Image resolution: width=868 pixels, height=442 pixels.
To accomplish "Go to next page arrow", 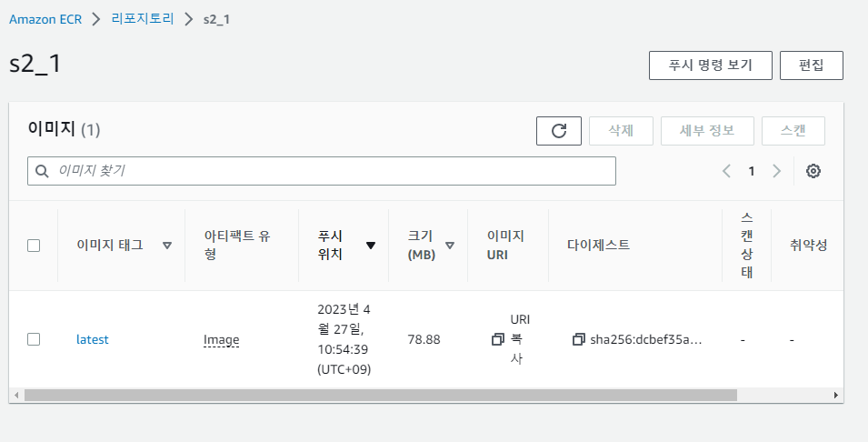I will pyautogui.click(x=776, y=171).
